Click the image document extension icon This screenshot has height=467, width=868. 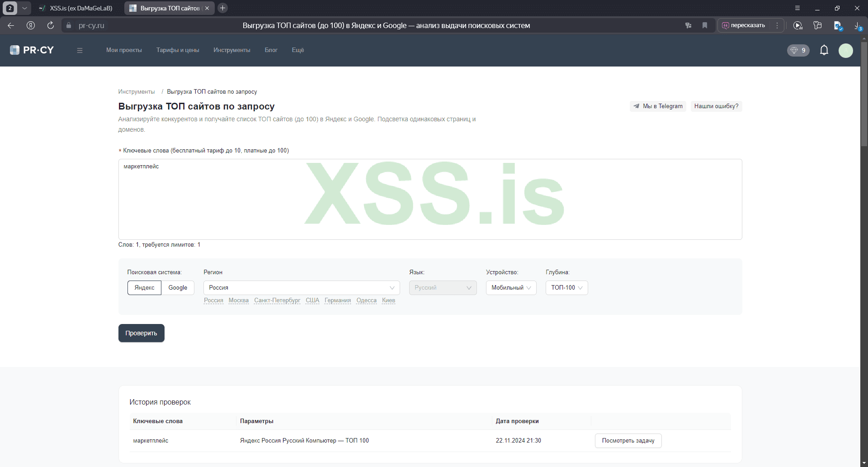[x=838, y=26]
